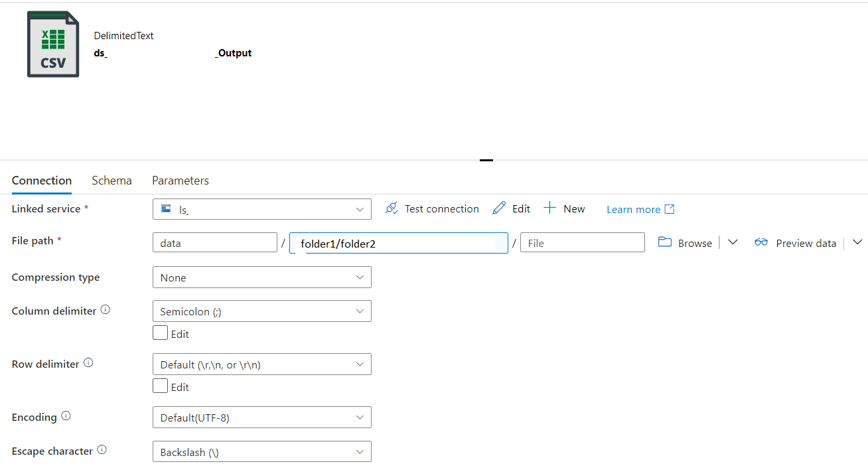Open the Column delimiter Semicolon dropdown

pos(262,311)
